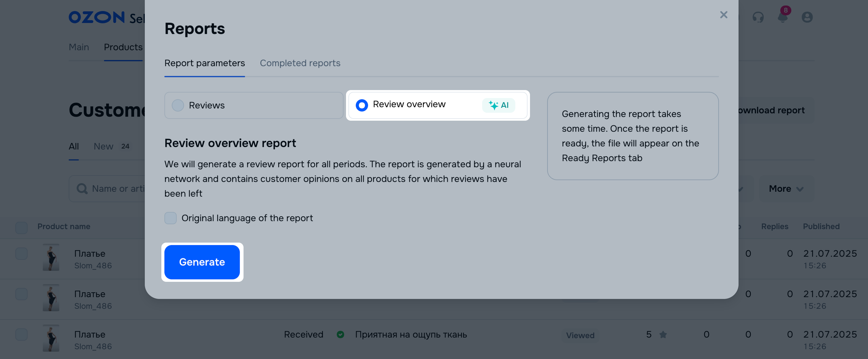Open the Main navigation tab
Viewport: 868px width, 359px height.
79,47
